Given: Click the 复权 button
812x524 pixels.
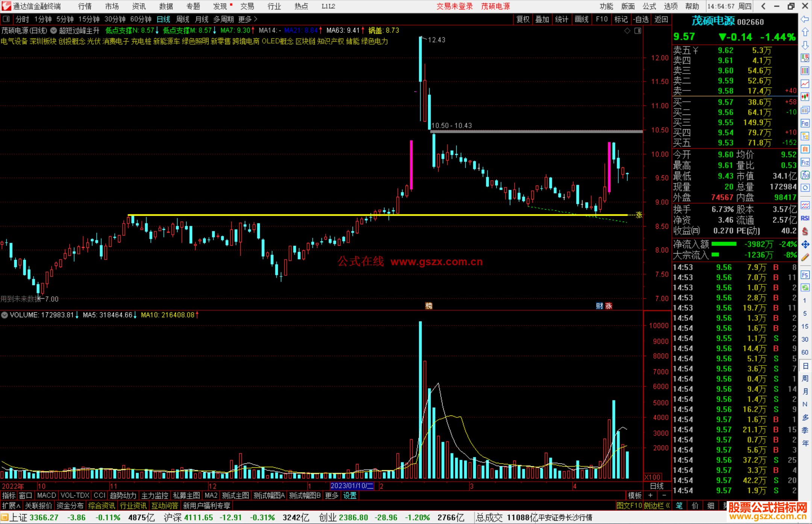Looking at the screenshot, I should (523, 19).
